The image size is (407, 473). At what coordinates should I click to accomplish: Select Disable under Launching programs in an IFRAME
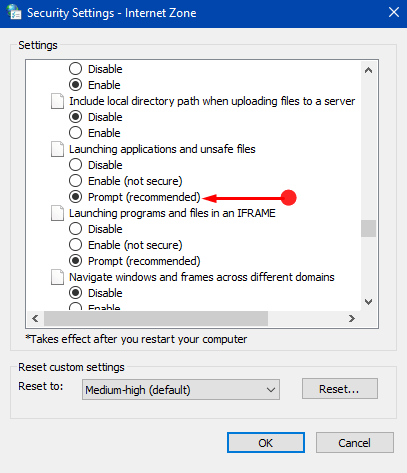click(x=96, y=229)
